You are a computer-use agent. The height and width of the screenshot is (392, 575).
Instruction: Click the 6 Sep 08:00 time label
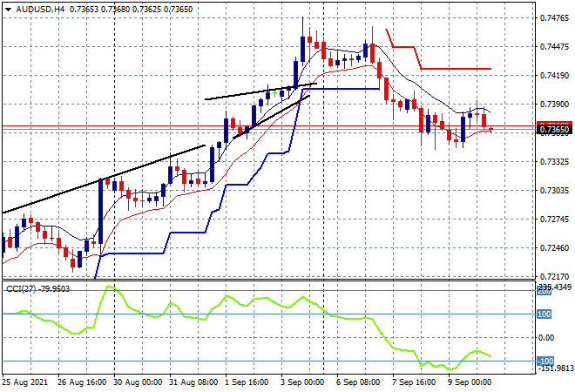(358, 382)
